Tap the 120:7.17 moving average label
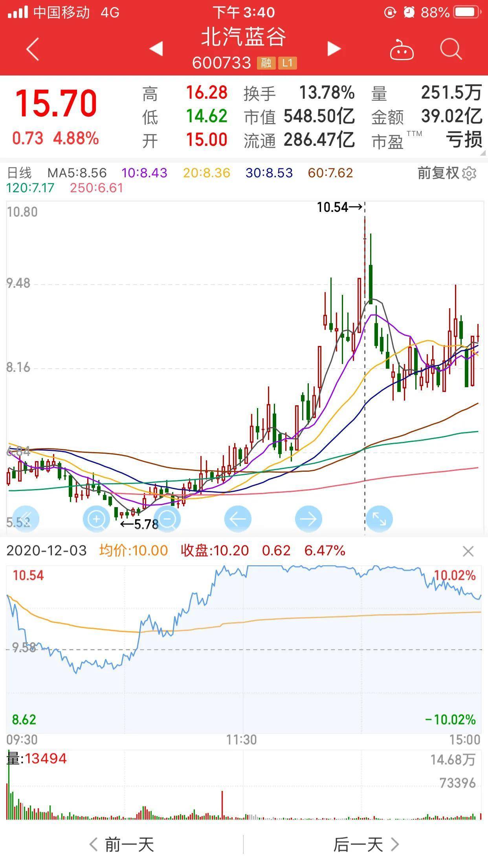The height and width of the screenshot is (868, 488). point(30,188)
